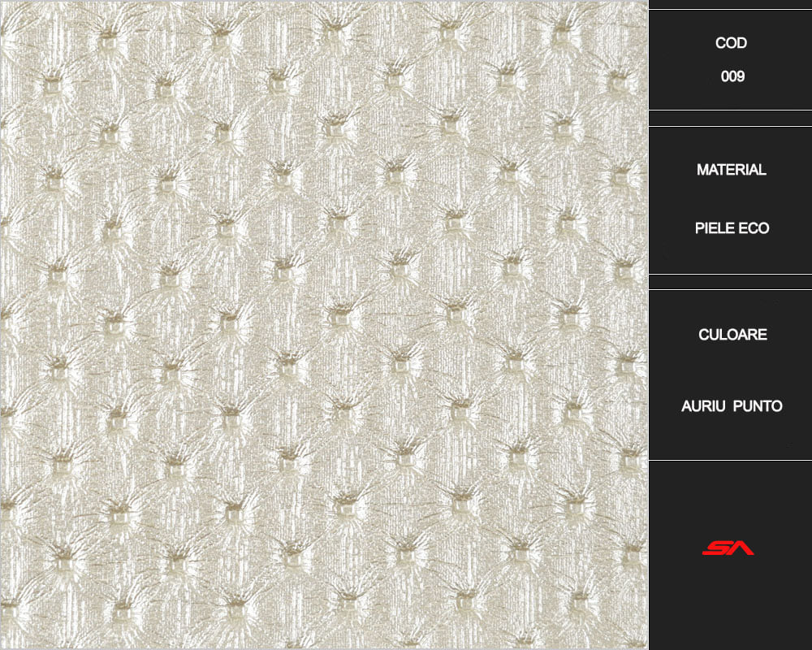Click the MATERIAL panel dark background
This screenshot has width=812, height=650.
coord(730,200)
